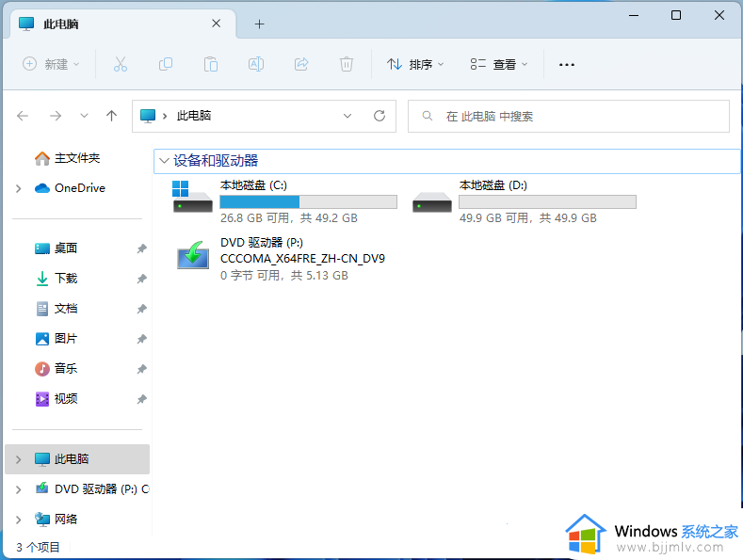Open the 新建 new item dropdown
Screen dimensions: 743x560
pos(51,64)
